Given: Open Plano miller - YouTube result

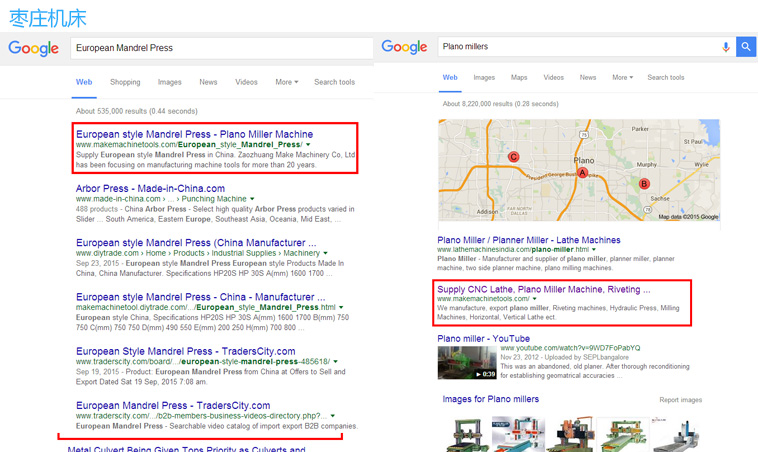Looking at the screenshot, I should [x=483, y=339].
